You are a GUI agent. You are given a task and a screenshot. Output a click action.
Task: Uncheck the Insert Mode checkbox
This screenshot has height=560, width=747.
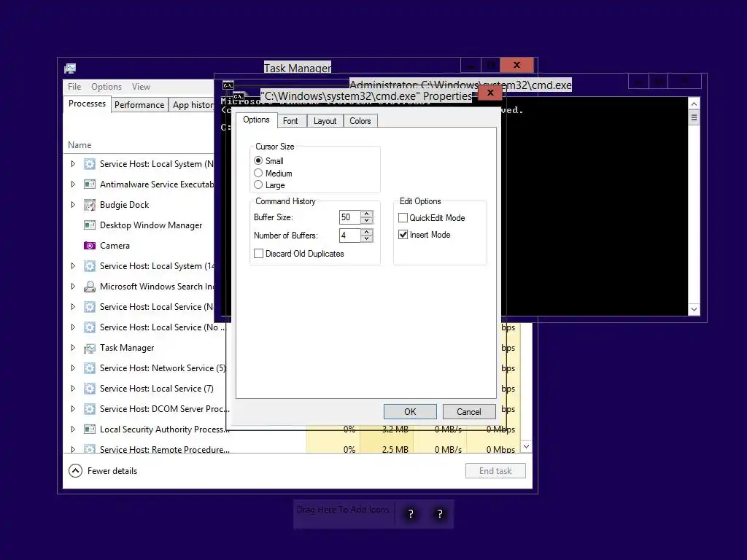click(403, 235)
